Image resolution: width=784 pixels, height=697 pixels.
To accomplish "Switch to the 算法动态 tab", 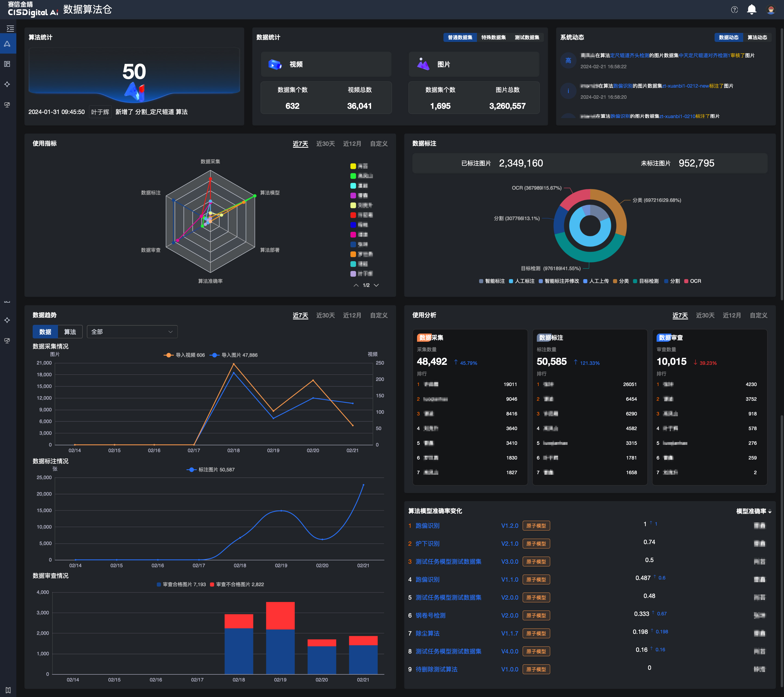I will tap(757, 37).
